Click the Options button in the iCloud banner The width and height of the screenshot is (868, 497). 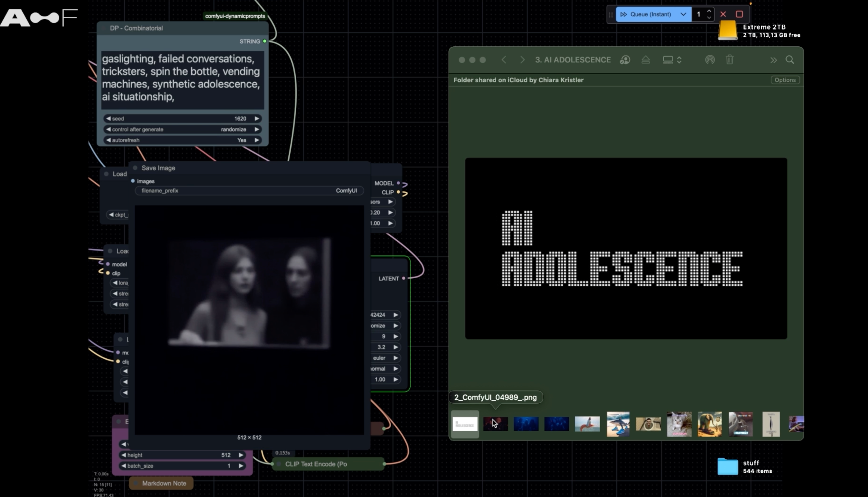point(785,80)
